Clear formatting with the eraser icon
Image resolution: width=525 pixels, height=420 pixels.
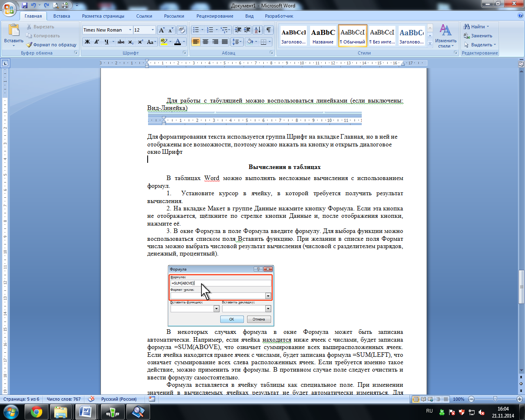coord(182,30)
